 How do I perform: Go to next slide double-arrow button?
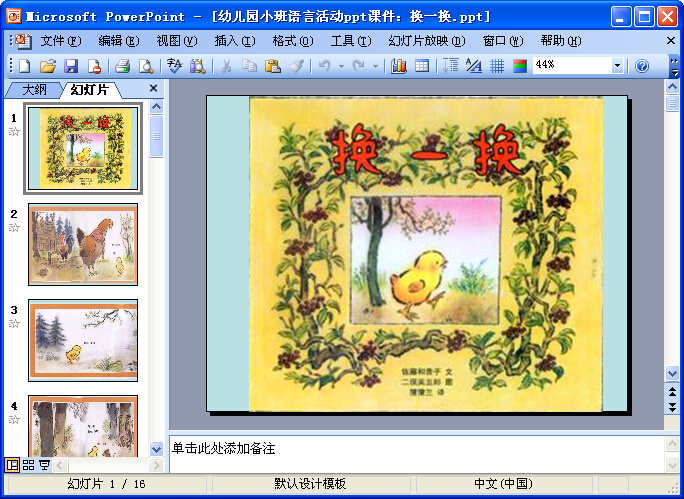672,407
